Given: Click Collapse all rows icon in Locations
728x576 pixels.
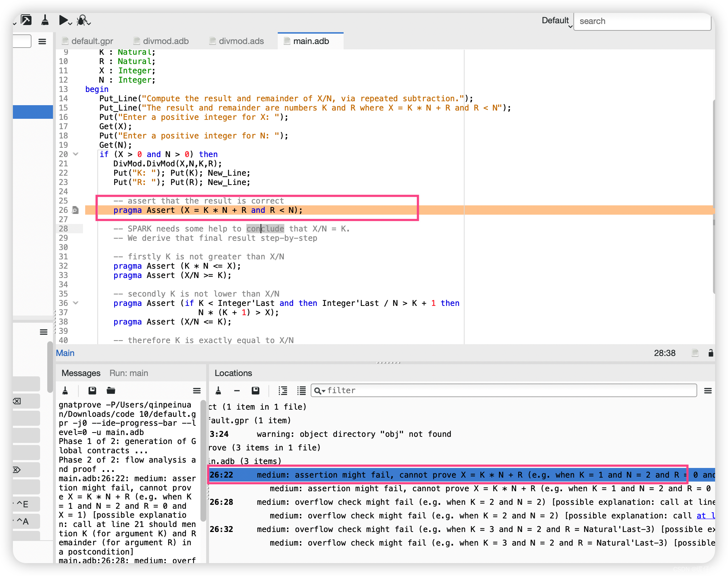Looking at the screenshot, I should coord(301,391).
